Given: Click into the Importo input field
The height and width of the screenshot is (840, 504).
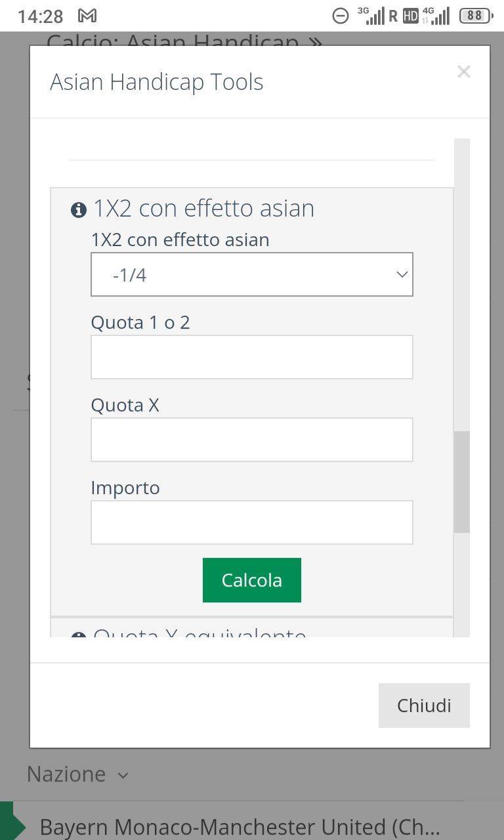Looking at the screenshot, I should coord(252,522).
